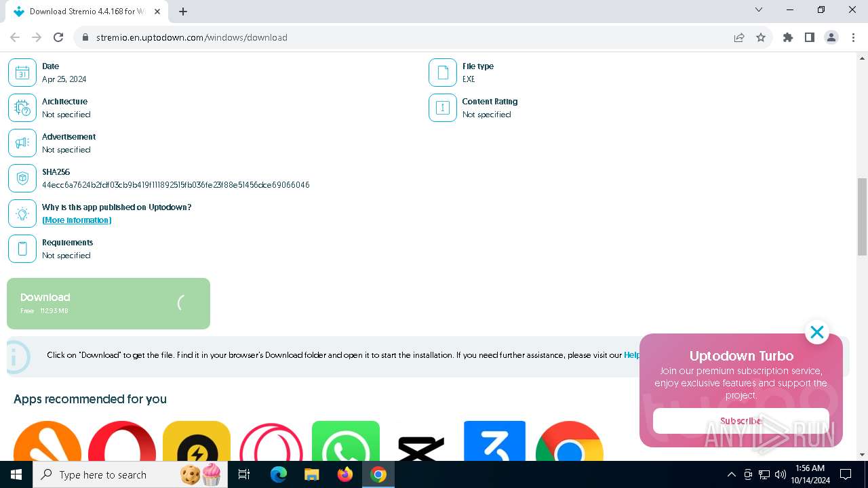Bookmark this page with the star icon
The height and width of the screenshot is (488, 868).
[x=761, y=37]
